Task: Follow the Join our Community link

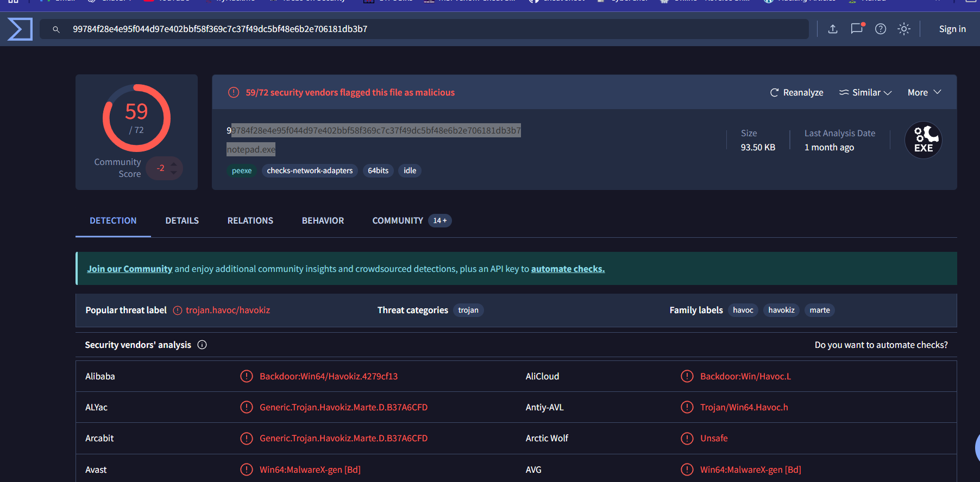Action: 130,269
